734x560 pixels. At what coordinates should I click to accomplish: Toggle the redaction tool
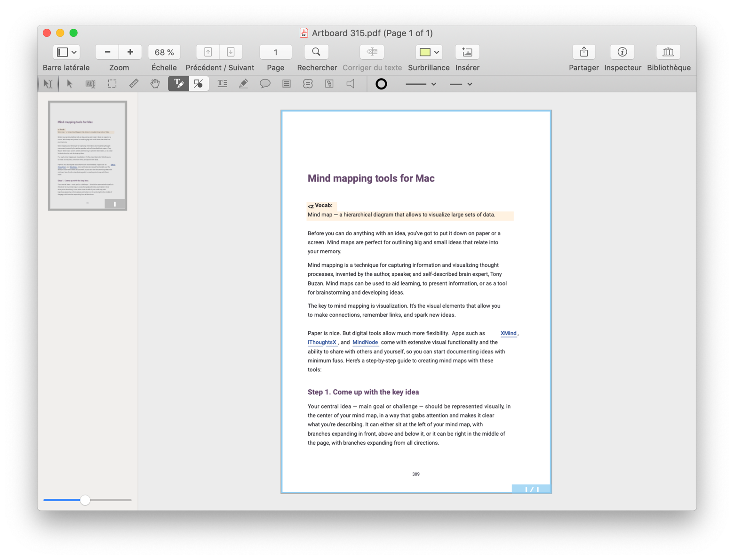(x=199, y=84)
